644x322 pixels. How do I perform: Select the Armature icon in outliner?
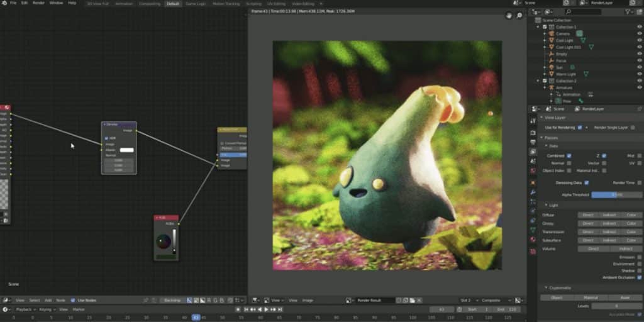tap(552, 87)
